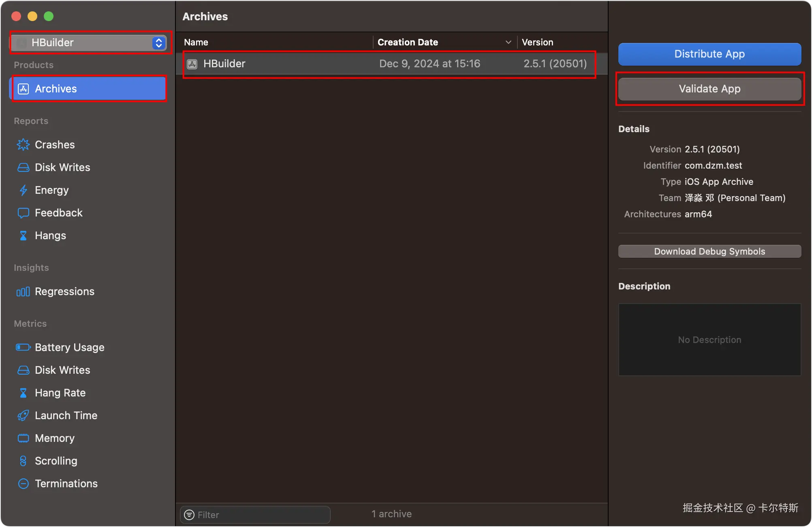Select the Energy lightning bolt icon
Image resolution: width=812 pixels, height=527 pixels.
pyautogui.click(x=23, y=190)
